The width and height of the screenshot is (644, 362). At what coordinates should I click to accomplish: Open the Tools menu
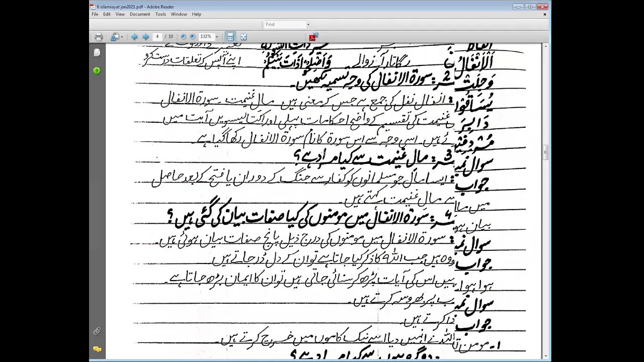coord(160,14)
